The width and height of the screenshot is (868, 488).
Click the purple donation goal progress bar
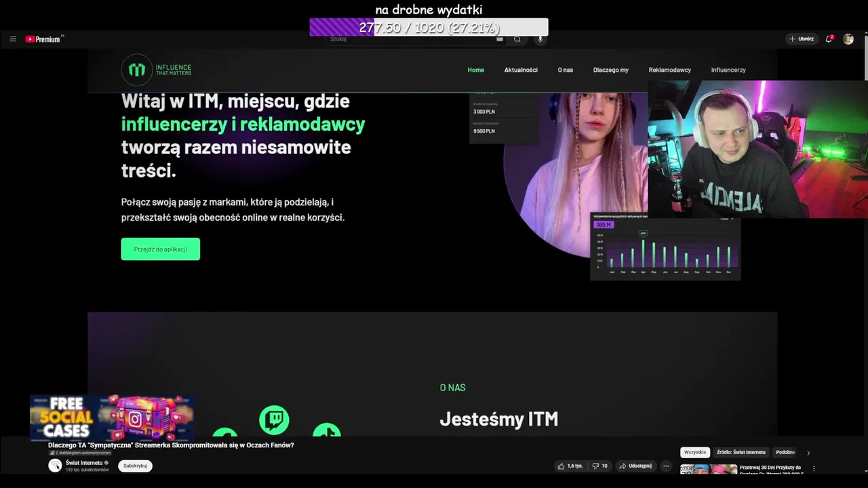click(x=429, y=28)
